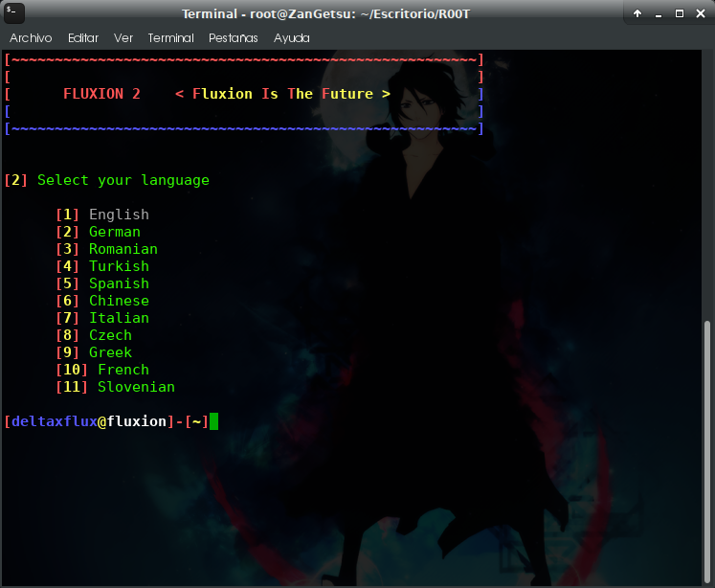Click the German language option

click(98, 232)
